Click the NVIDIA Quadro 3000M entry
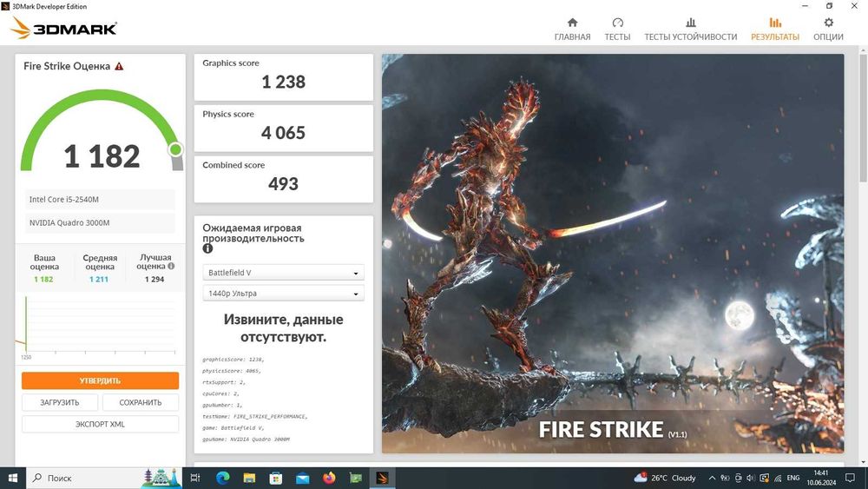This screenshot has width=868, height=489. (100, 222)
